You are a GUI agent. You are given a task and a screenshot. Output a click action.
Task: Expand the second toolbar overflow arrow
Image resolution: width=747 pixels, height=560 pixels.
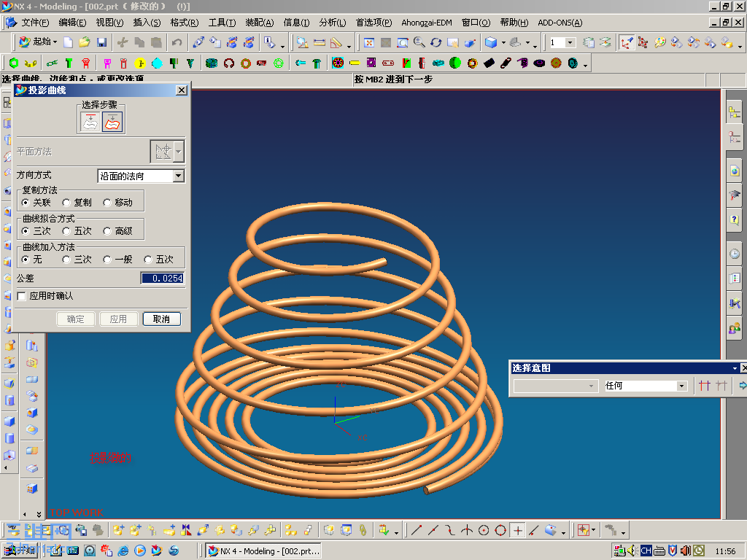point(585,65)
